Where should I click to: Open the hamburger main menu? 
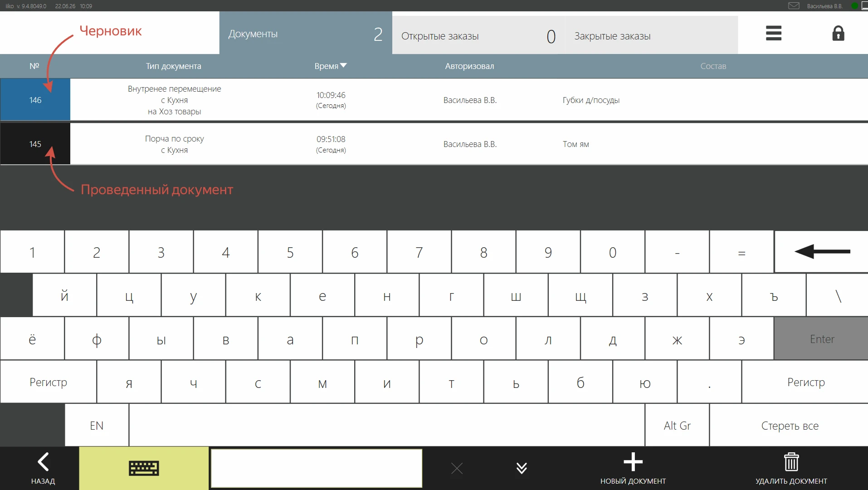(x=773, y=33)
